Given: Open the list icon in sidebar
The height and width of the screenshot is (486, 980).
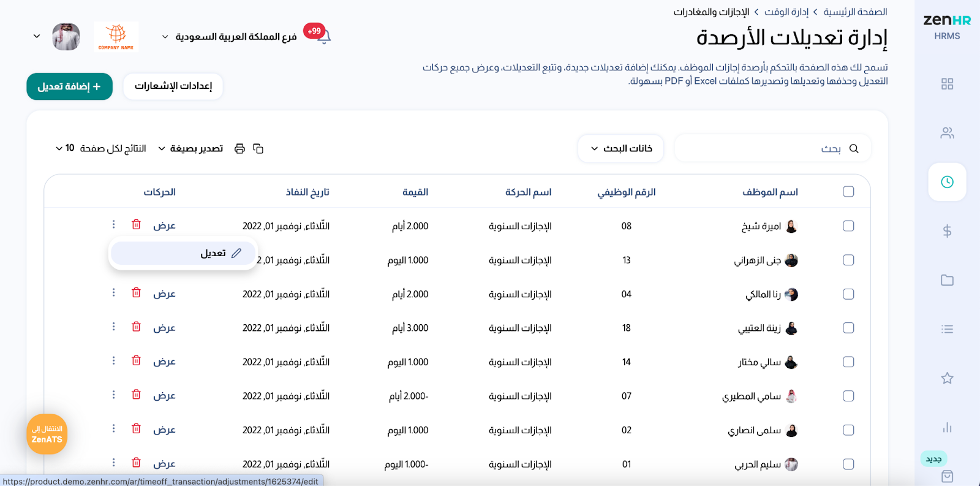Looking at the screenshot, I should click(x=947, y=329).
